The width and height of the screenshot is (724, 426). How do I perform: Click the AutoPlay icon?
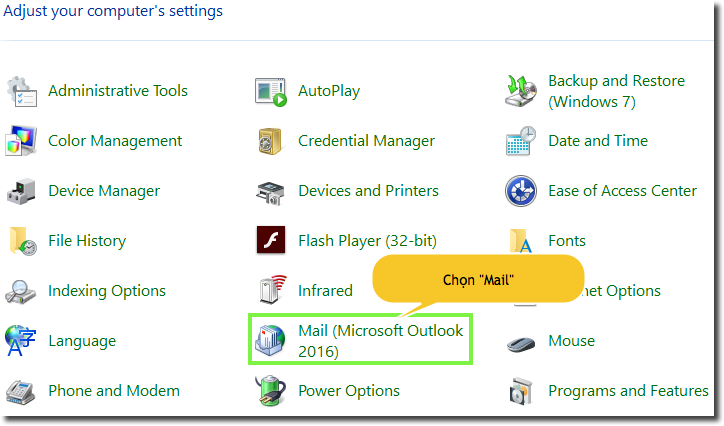coord(271,91)
